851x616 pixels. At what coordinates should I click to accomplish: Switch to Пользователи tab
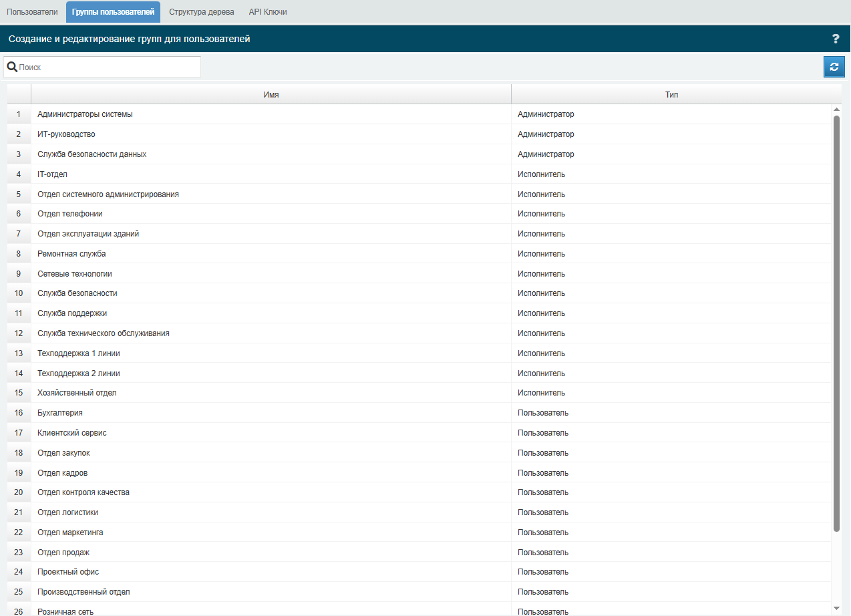pyautogui.click(x=32, y=12)
